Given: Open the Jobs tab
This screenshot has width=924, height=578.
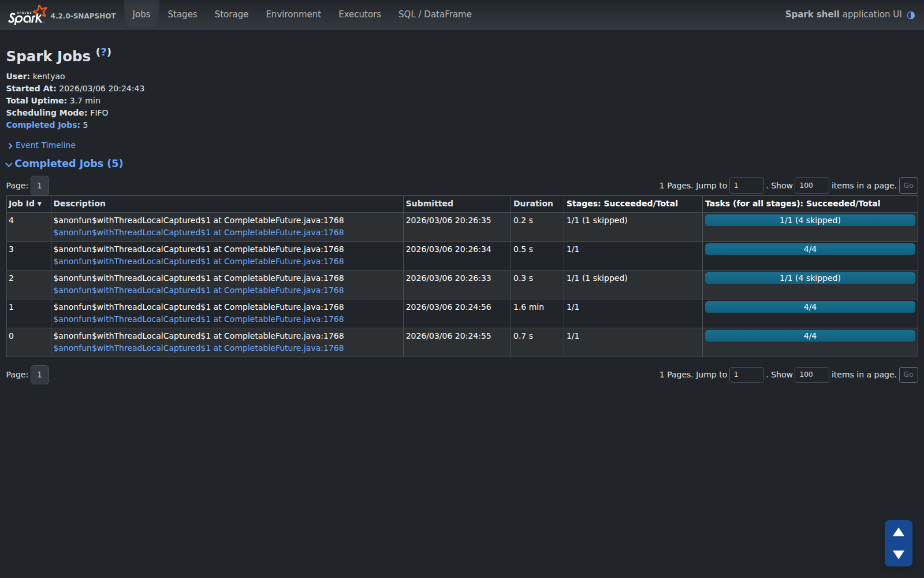Looking at the screenshot, I should [141, 14].
